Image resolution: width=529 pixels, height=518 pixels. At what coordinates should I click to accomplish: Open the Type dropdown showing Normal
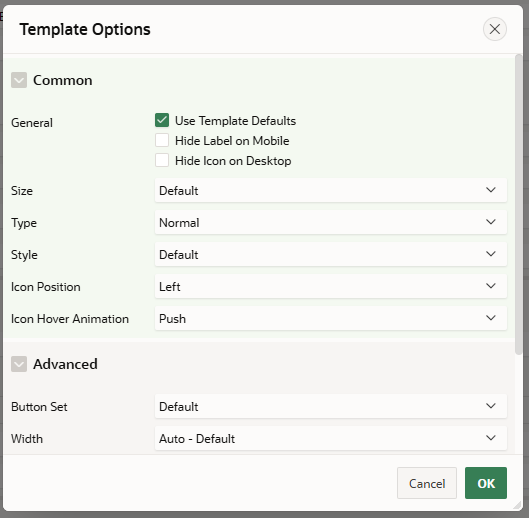click(x=331, y=222)
